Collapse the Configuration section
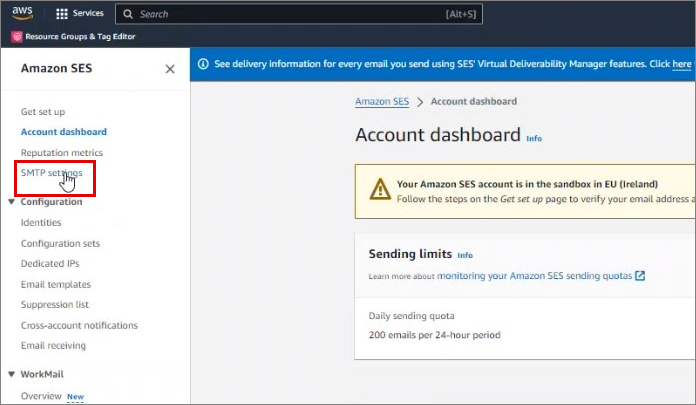Viewport: 696px width, 405px height. point(11,202)
